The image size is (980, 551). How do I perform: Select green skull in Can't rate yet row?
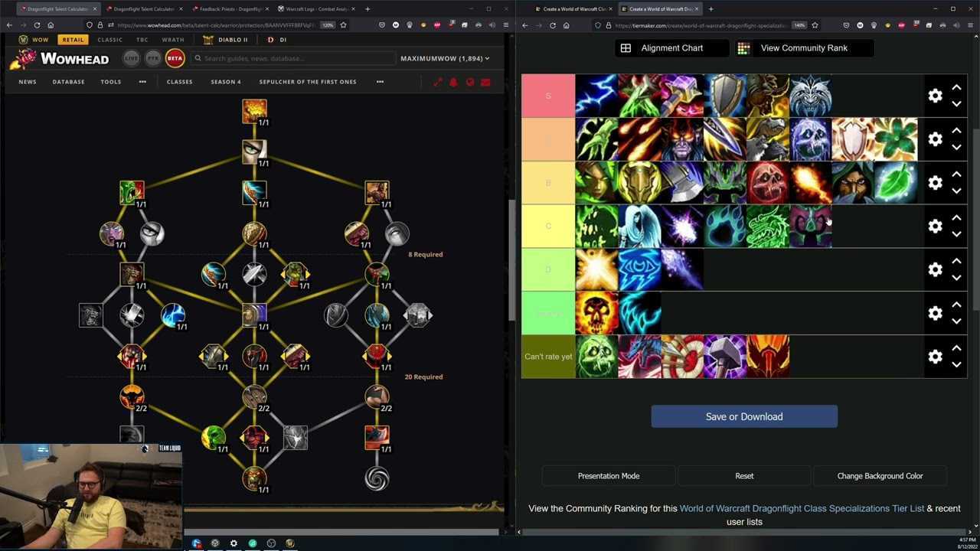596,357
